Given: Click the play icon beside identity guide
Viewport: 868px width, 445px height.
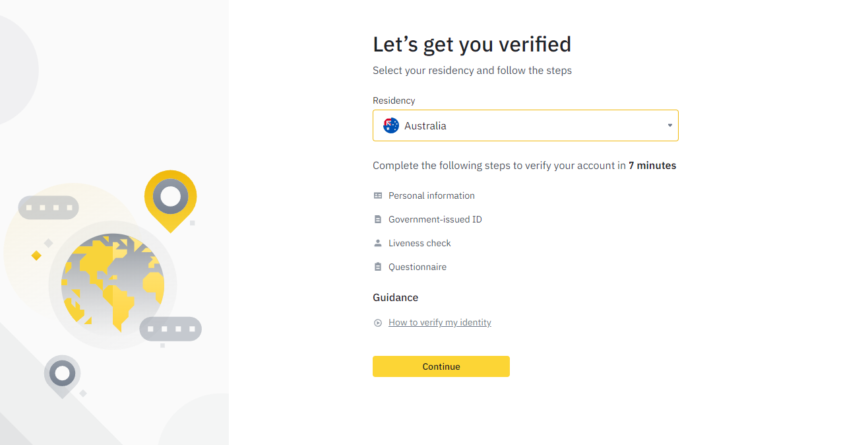Looking at the screenshot, I should click(x=378, y=323).
